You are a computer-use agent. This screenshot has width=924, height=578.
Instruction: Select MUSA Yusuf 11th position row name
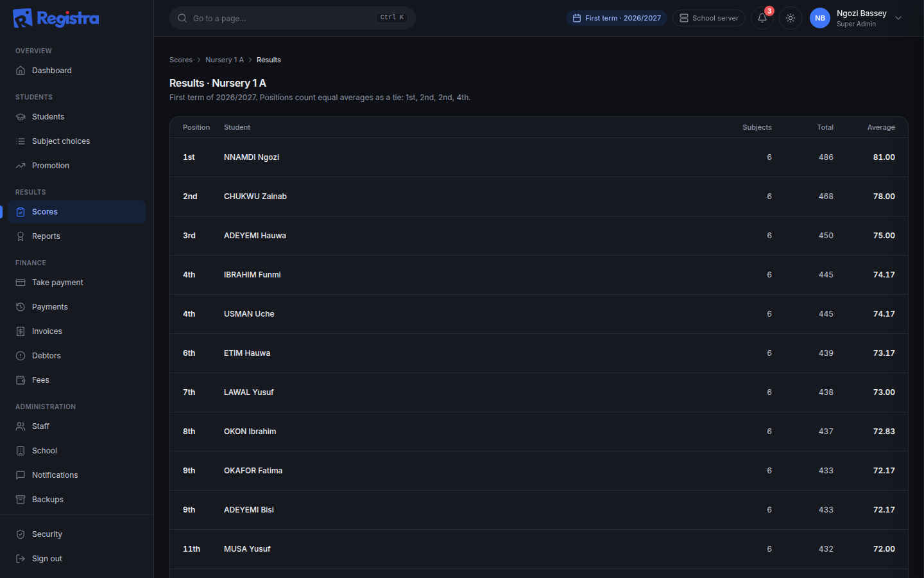pyautogui.click(x=247, y=549)
